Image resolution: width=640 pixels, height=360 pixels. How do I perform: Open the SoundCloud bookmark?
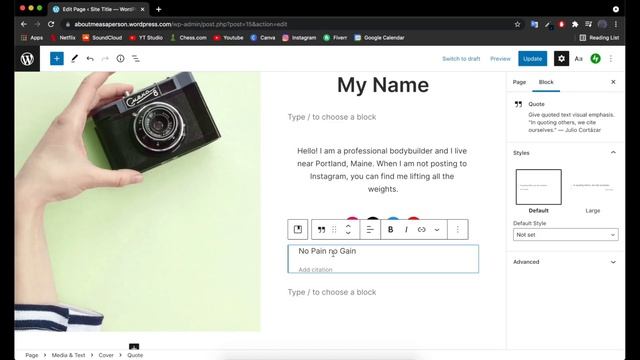[102, 38]
